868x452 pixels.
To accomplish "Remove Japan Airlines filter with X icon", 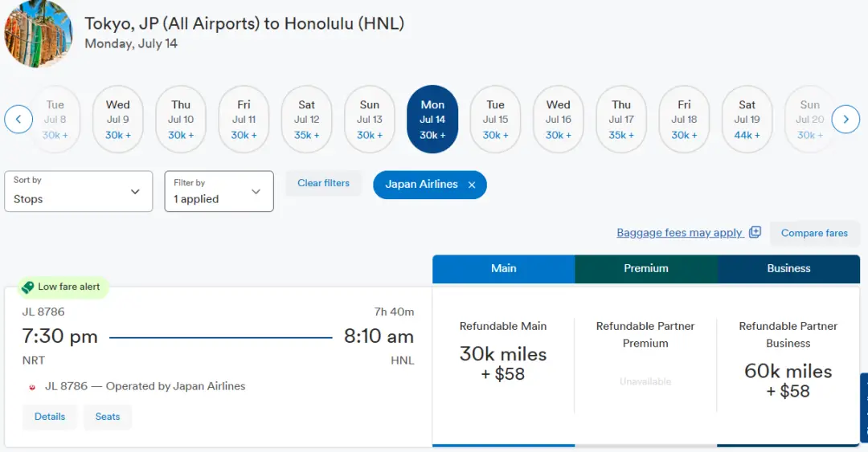I will pos(472,185).
